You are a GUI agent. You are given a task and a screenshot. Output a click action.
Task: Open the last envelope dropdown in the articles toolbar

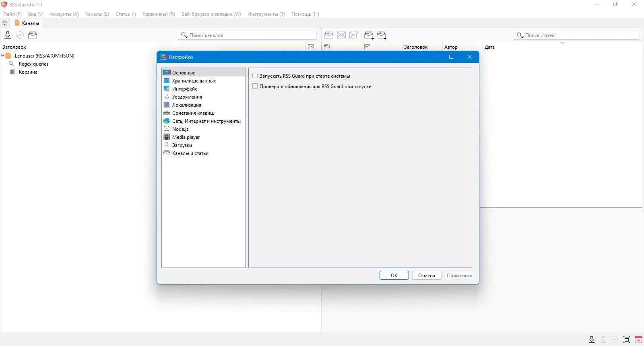point(382,35)
